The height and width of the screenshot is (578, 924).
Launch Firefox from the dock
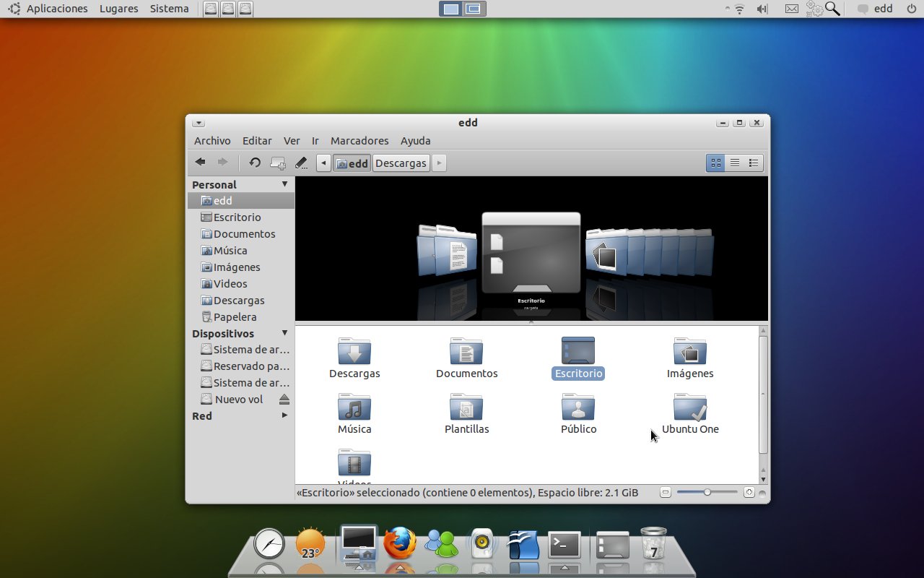[x=400, y=543]
